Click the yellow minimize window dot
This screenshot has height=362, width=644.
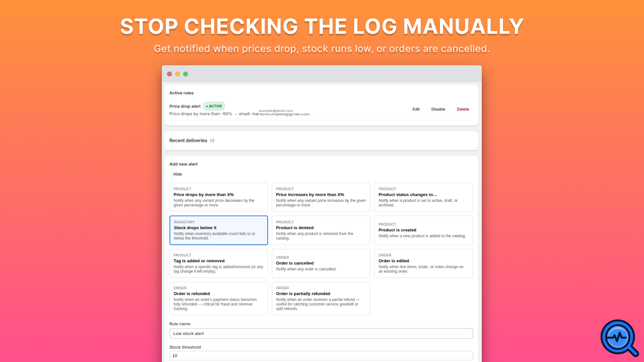pos(178,74)
